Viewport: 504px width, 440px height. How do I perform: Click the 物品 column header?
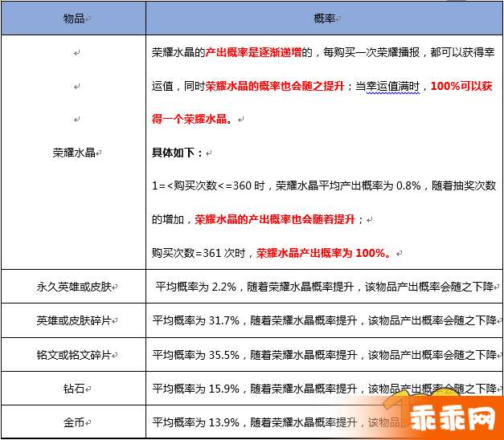74,18
